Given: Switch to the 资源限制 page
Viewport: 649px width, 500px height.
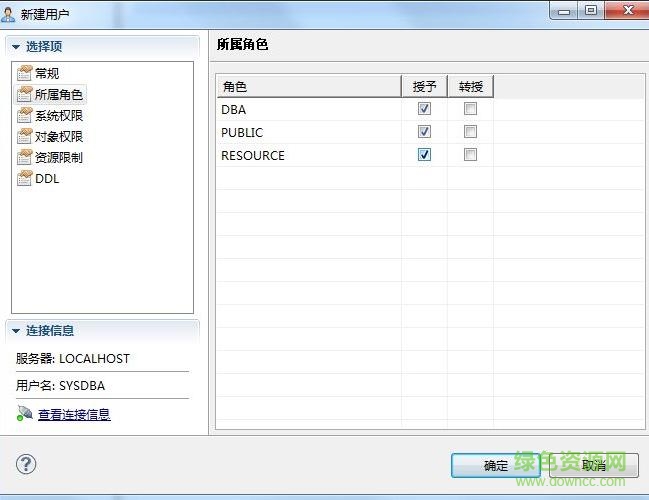Looking at the screenshot, I should tap(59, 157).
